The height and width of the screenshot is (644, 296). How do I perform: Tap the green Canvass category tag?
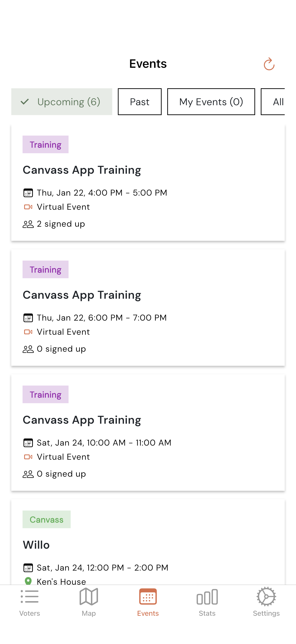47,519
